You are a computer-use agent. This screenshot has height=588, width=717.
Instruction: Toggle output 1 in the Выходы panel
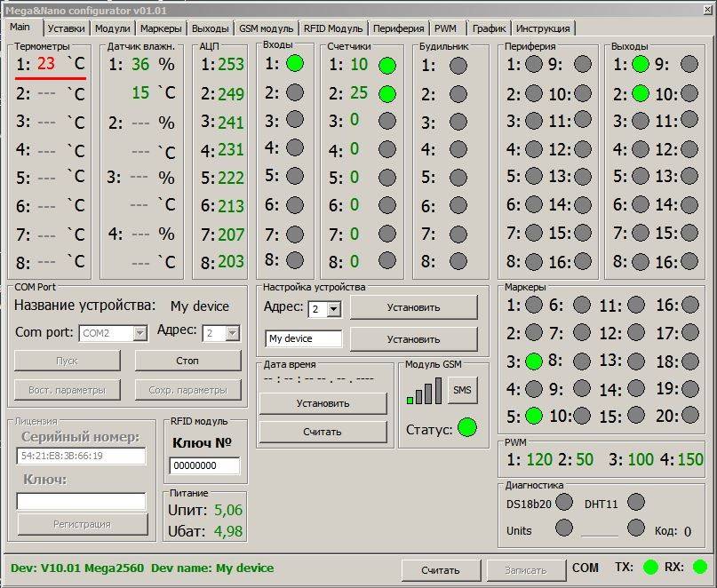pos(641,64)
